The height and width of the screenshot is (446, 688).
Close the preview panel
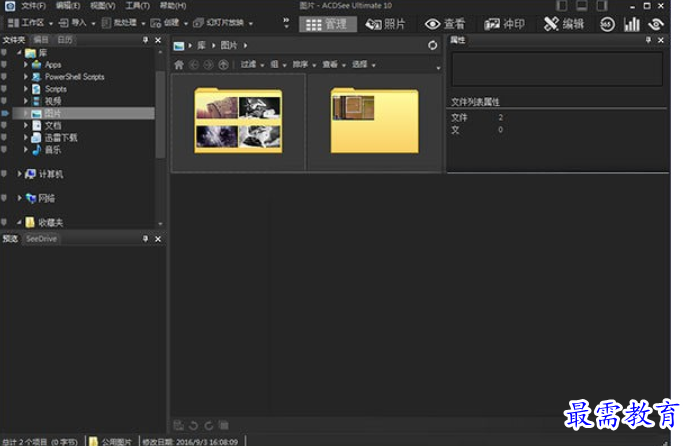click(x=158, y=239)
